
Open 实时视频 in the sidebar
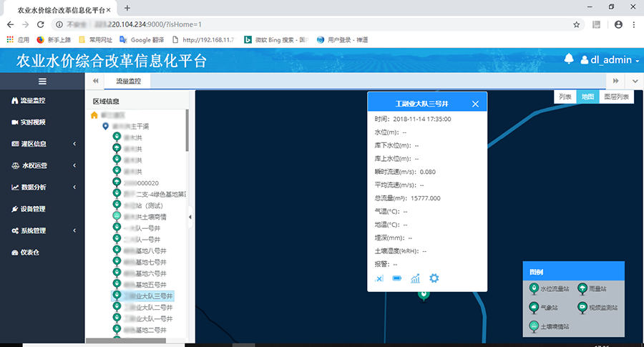click(x=32, y=122)
